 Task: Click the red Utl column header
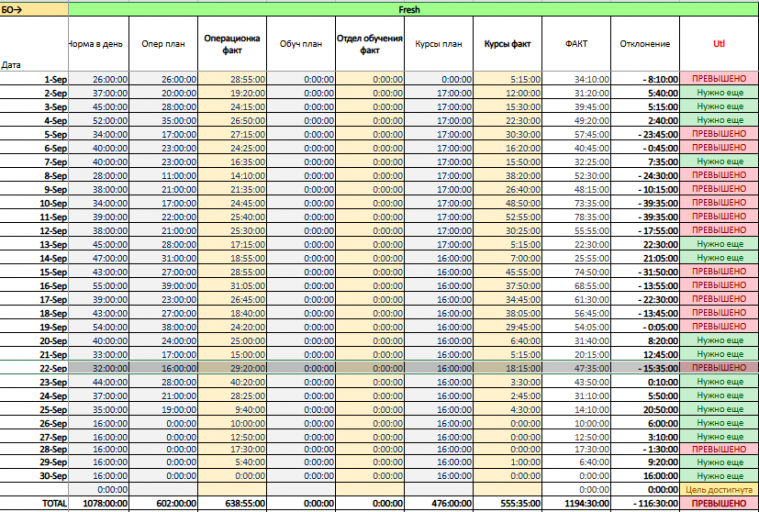[x=719, y=44]
